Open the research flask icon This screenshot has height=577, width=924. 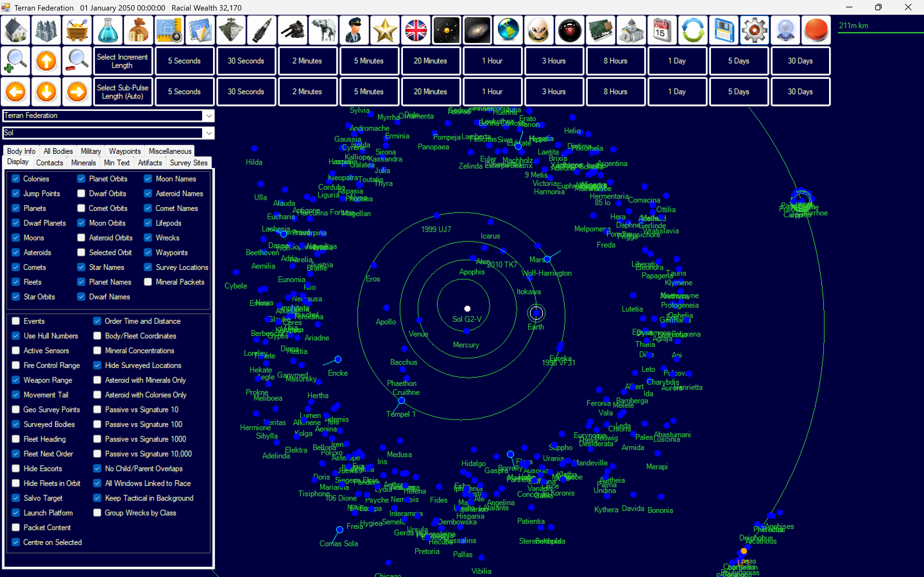coord(108,30)
